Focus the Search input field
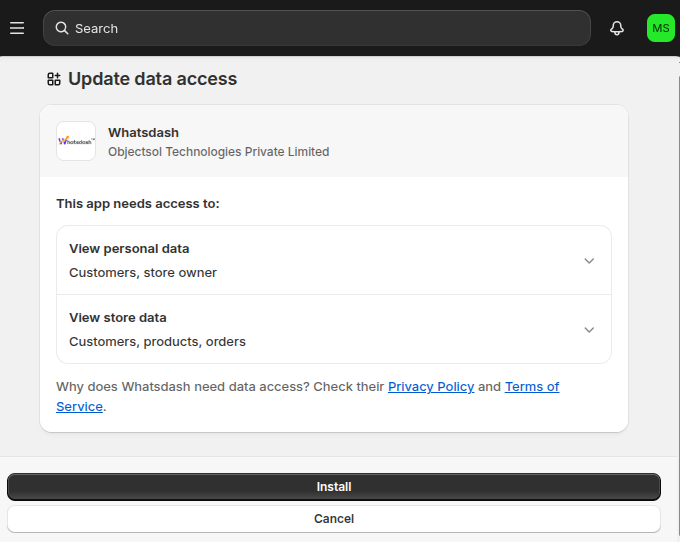The height and width of the screenshot is (542, 680). point(330,28)
